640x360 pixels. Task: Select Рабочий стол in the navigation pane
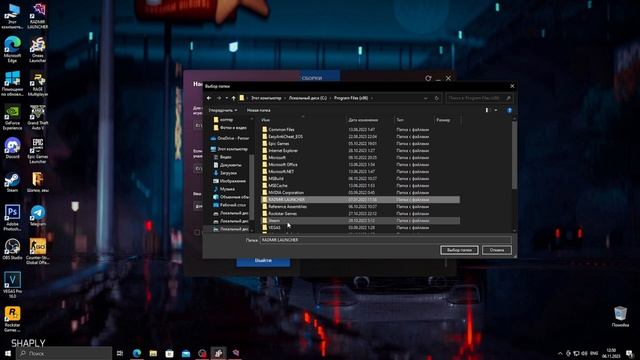(229, 205)
